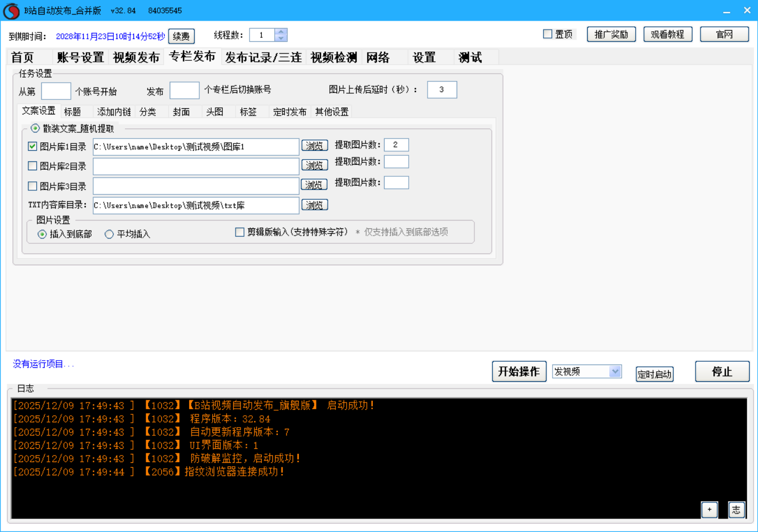
Task: Click the 续费 renew button
Action: [x=181, y=36]
